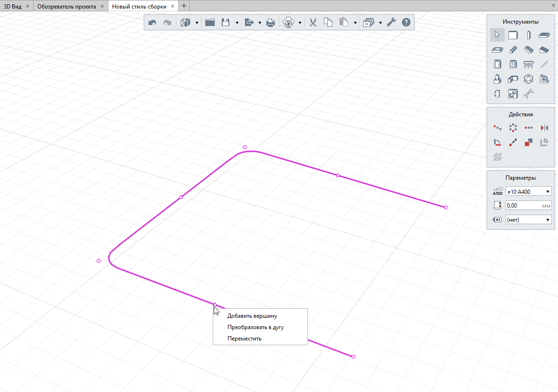Open the Help question mark icon
Image resolution: width=558 pixels, height=392 pixels.
coord(406,22)
